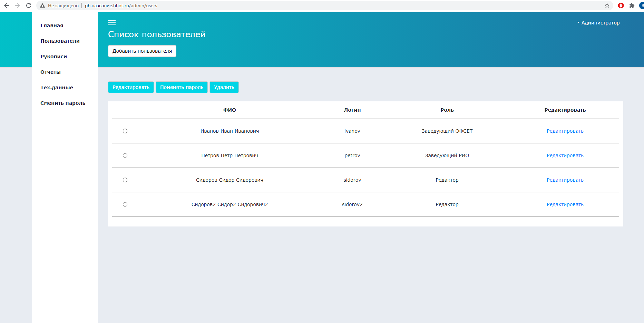Click the Редактировать column header
This screenshot has width=644, height=323.
(x=565, y=110)
